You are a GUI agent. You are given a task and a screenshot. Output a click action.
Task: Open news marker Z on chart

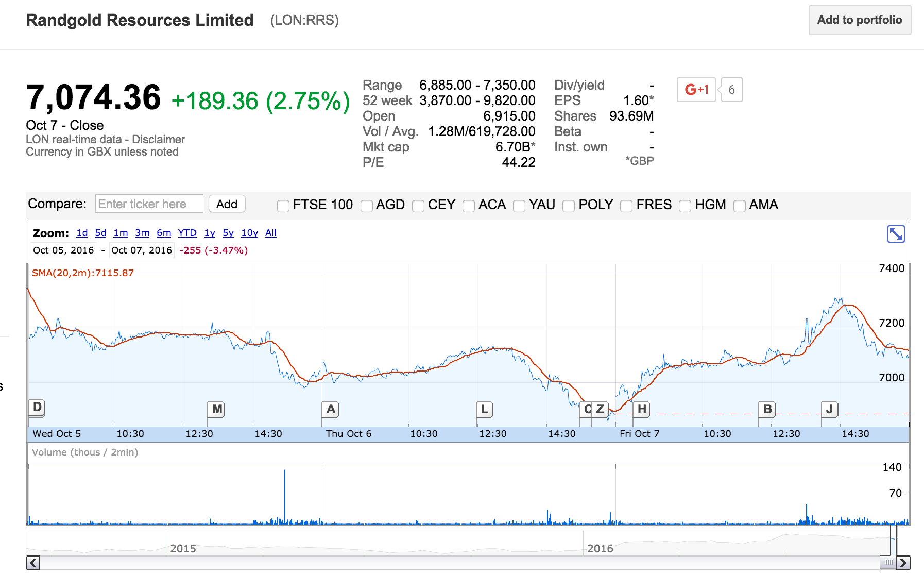pyautogui.click(x=600, y=409)
